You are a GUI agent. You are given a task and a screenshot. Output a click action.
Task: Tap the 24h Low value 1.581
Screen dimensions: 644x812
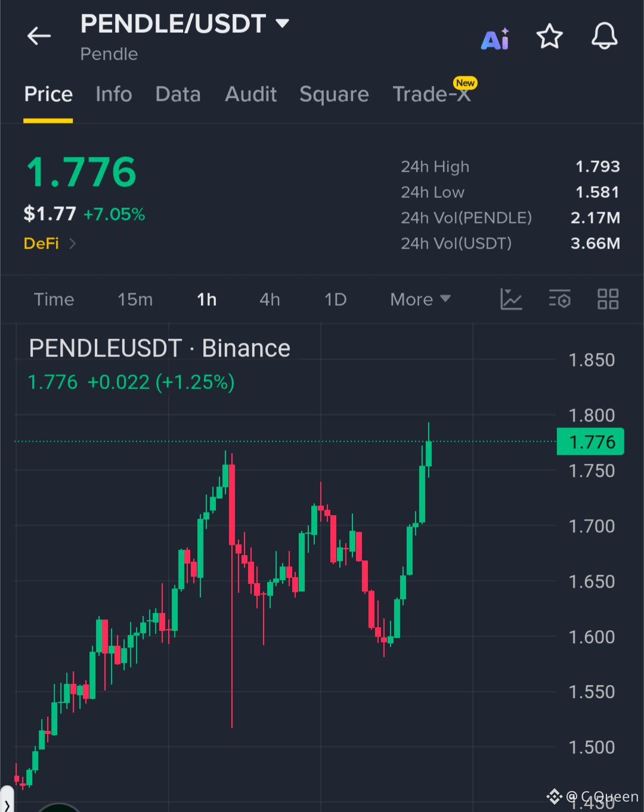597,192
